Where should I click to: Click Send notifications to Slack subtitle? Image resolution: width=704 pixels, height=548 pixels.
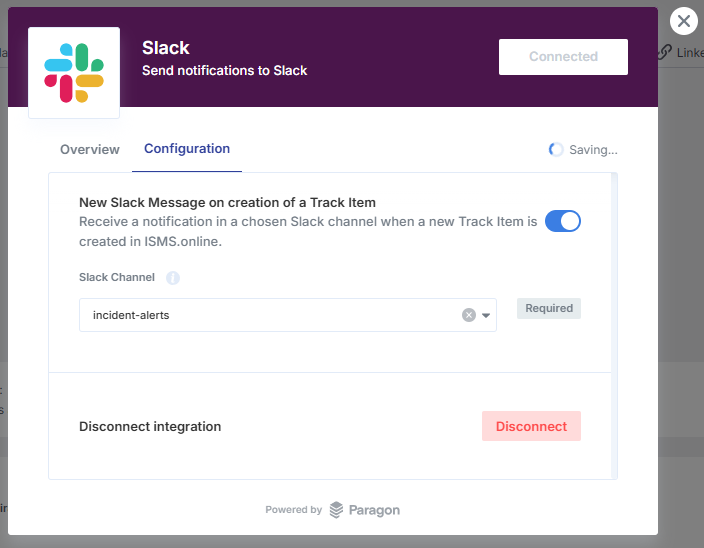(224, 70)
